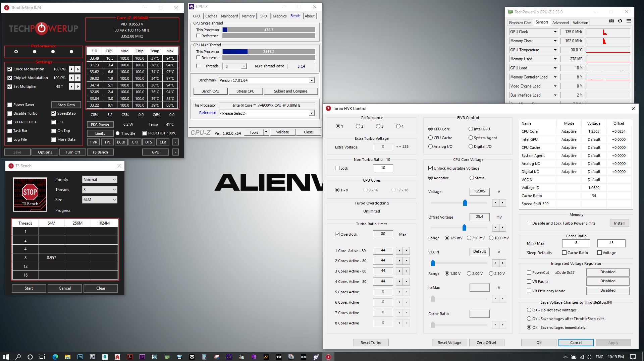644x361 pixels.
Task: Open Calculator from the taskbar
Action: [204, 357]
